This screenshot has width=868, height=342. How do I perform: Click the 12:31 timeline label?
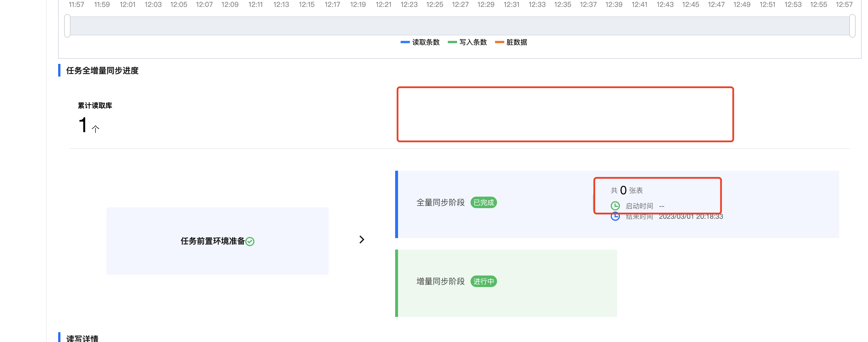(511, 5)
